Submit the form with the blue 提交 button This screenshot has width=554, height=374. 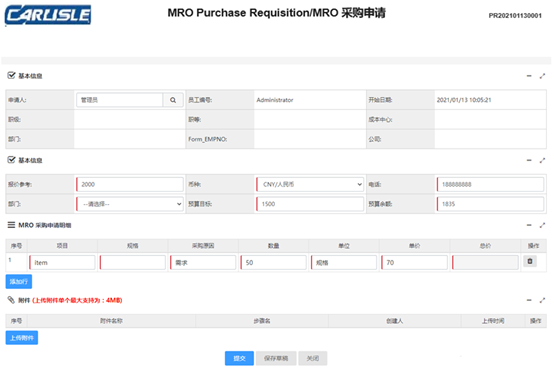pos(239,358)
